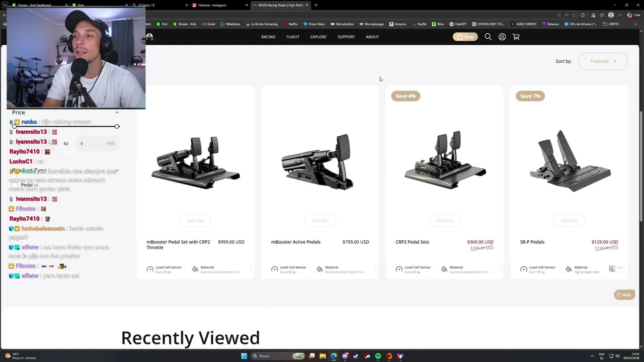Add this page to favorites star

(x=574, y=15)
